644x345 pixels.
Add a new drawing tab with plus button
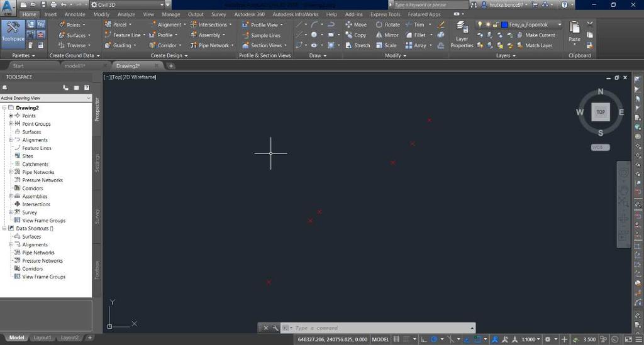pyautogui.click(x=171, y=65)
